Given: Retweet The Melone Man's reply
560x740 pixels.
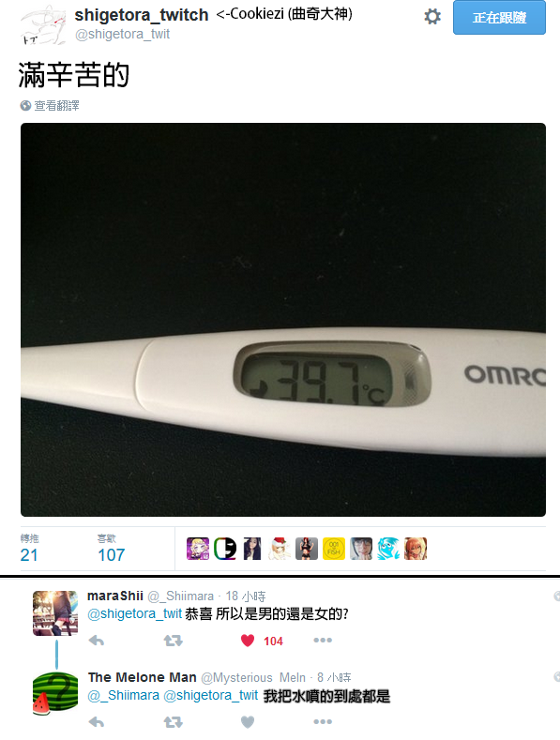Looking at the screenshot, I should [x=173, y=722].
